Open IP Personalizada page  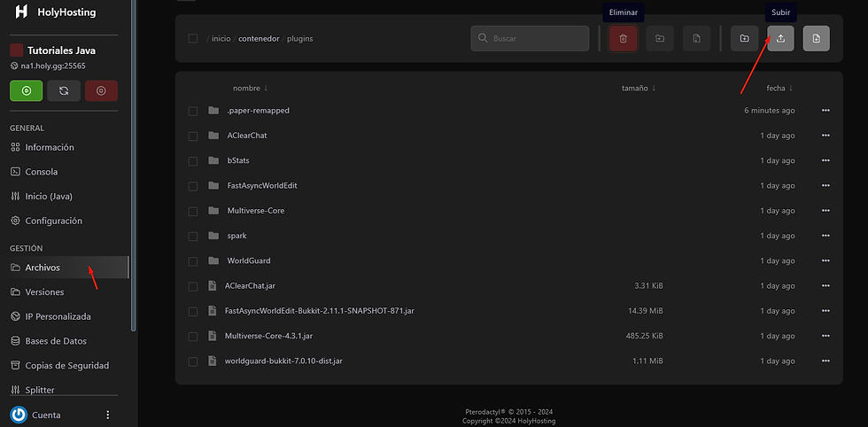coord(58,316)
